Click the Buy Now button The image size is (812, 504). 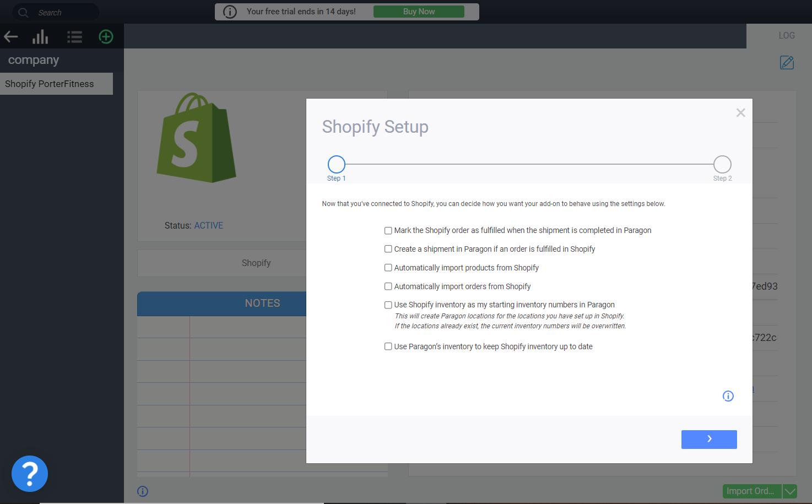[x=419, y=12]
